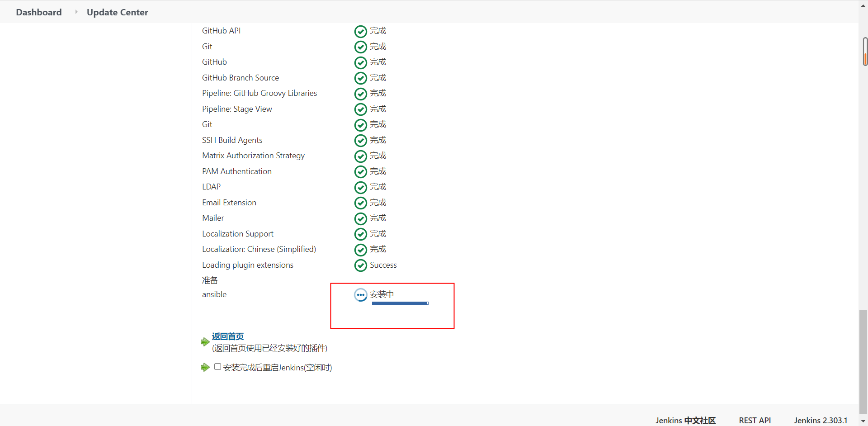Open the Dashboard breadcrumb
The width and height of the screenshot is (868, 426).
pos(39,12)
